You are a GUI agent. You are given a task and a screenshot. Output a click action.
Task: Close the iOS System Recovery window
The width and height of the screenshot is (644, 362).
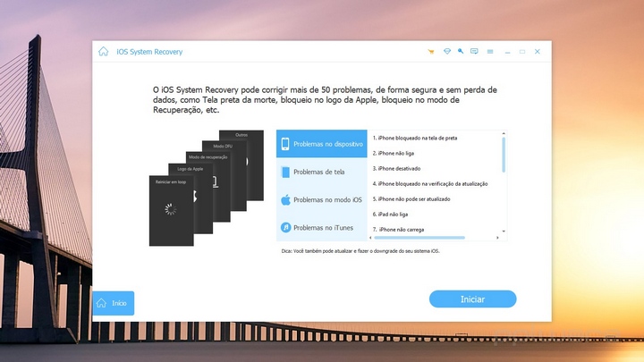pos(538,51)
